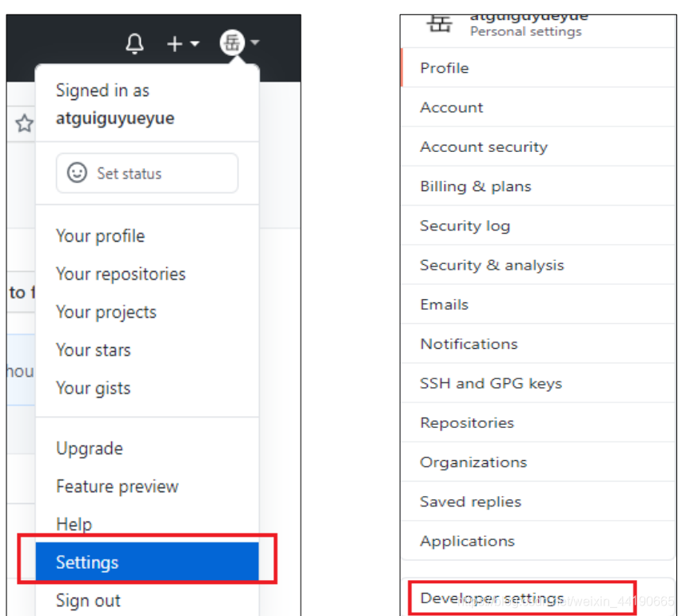
Task: Select Upgrade in the user menu
Action: click(147, 448)
